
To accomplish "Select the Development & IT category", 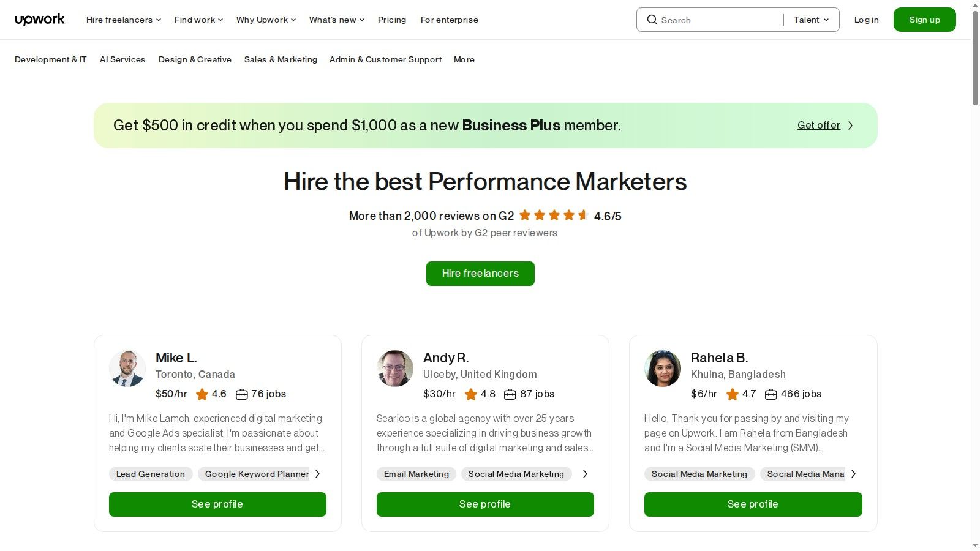I will [50, 59].
